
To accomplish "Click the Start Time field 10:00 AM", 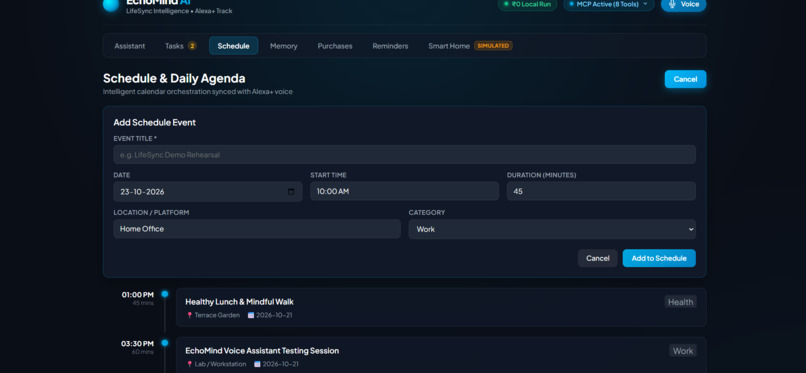I will pos(405,191).
